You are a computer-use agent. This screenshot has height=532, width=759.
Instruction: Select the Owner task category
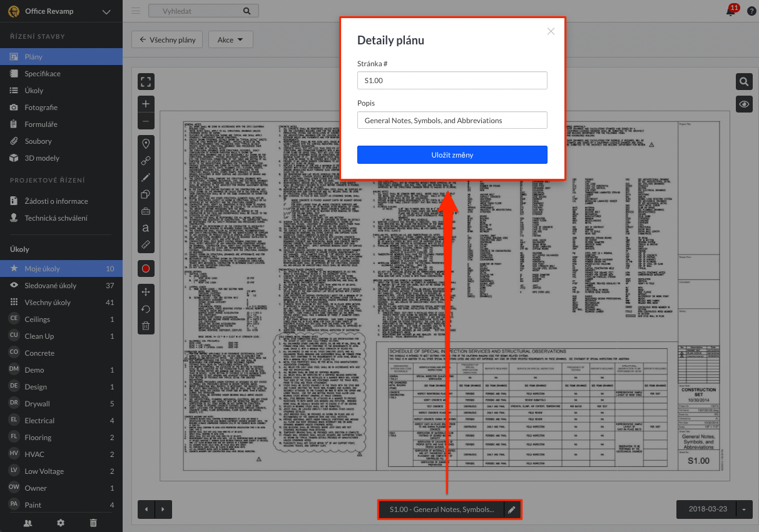coord(61,488)
